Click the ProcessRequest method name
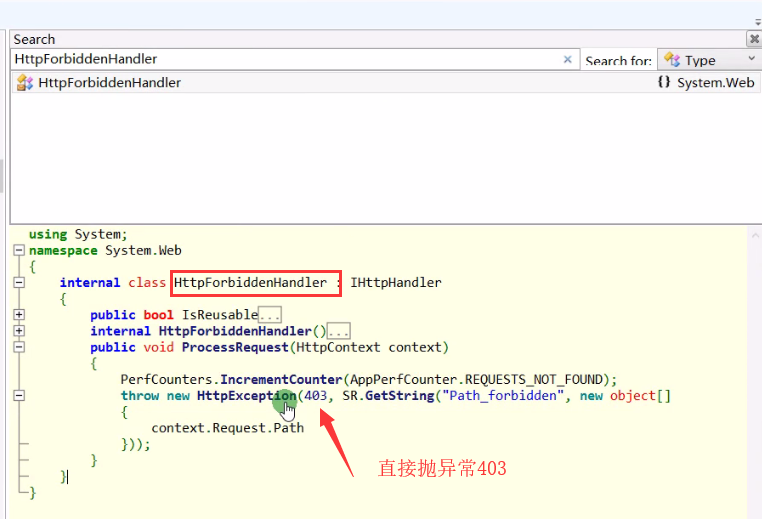The image size is (762, 519). (235, 347)
